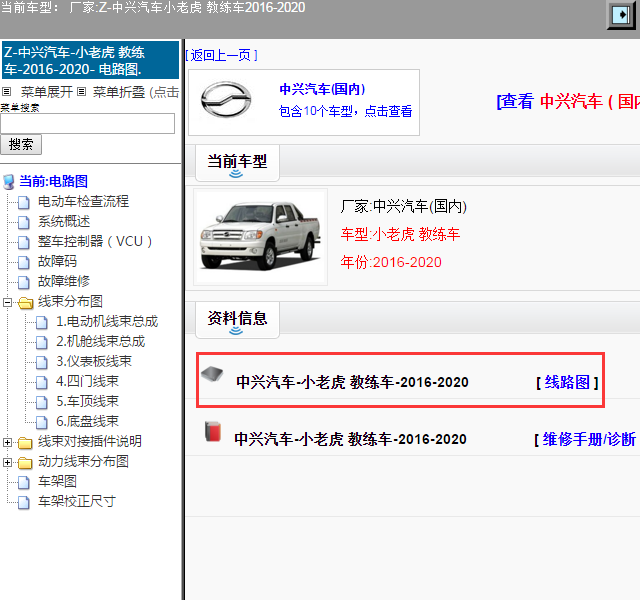Click the page icon beside 5.车顶线束
Screen dimensions: 640x600
(42, 402)
